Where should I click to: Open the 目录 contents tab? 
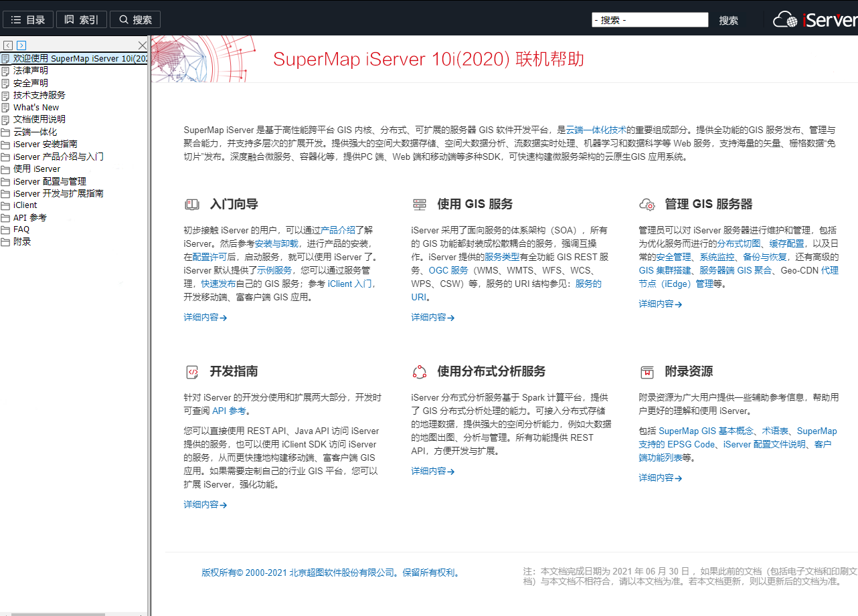pos(28,20)
